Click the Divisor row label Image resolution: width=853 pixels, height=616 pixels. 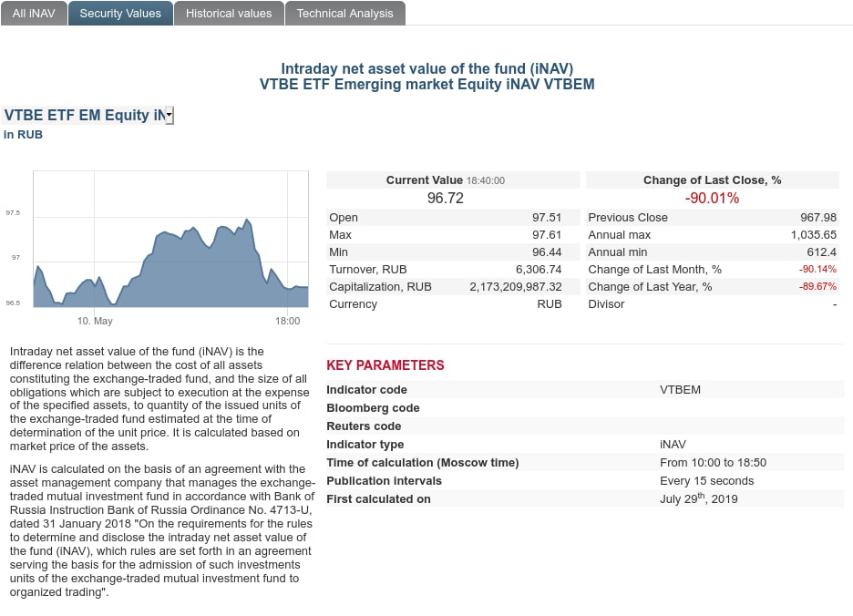point(606,304)
